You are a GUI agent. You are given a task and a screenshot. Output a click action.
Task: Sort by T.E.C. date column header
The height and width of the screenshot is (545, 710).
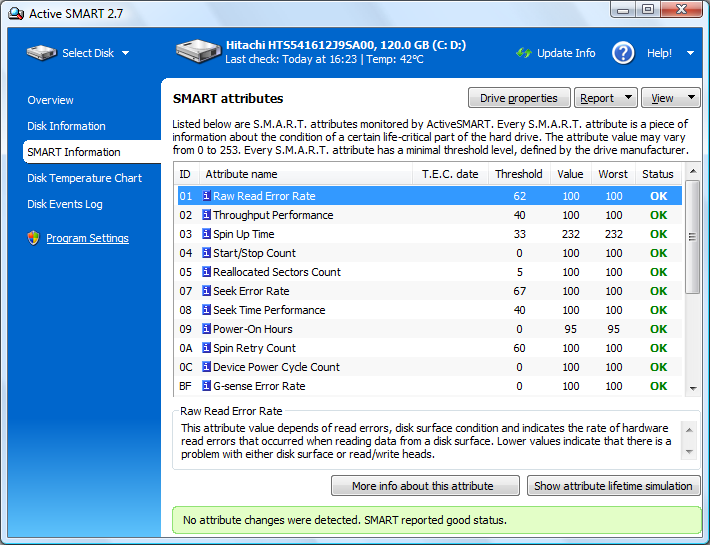pyautogui.click(x=450, y=174)
